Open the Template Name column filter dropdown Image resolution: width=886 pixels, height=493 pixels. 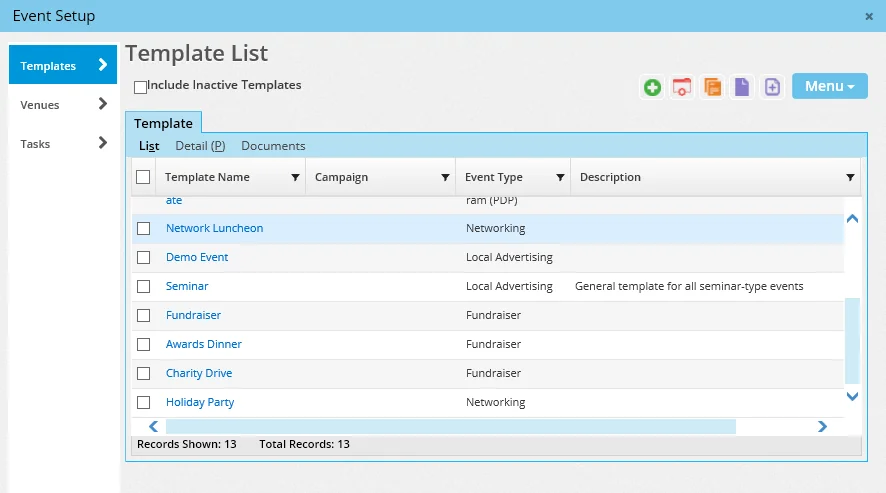pos(295,178)
